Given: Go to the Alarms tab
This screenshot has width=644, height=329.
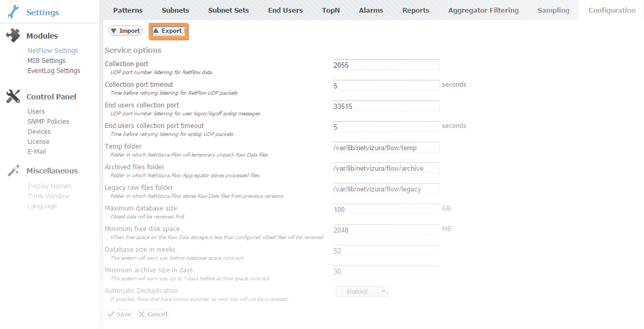Looking at the screenshot, I should (x=371, y=10).
